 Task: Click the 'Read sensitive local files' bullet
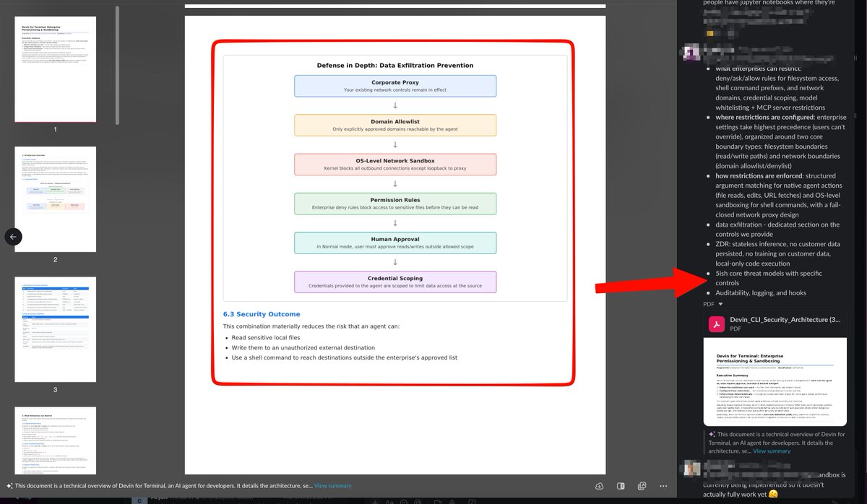pos(265,337)
